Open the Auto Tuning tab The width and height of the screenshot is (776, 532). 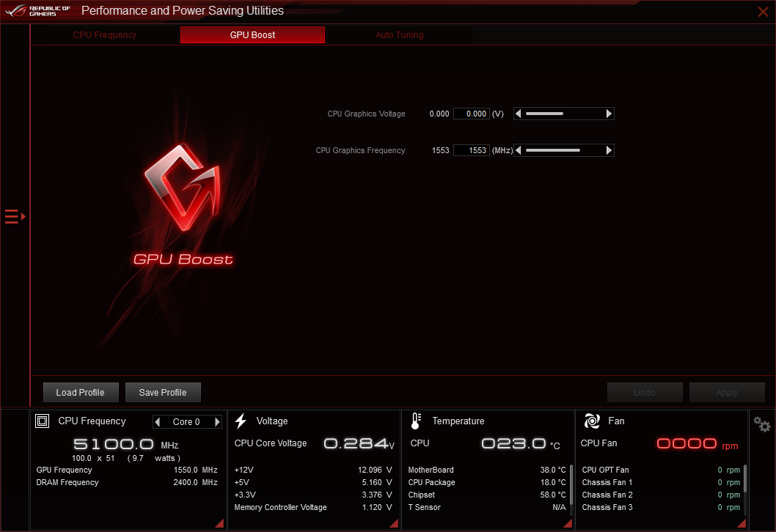[x=400, y=35]
